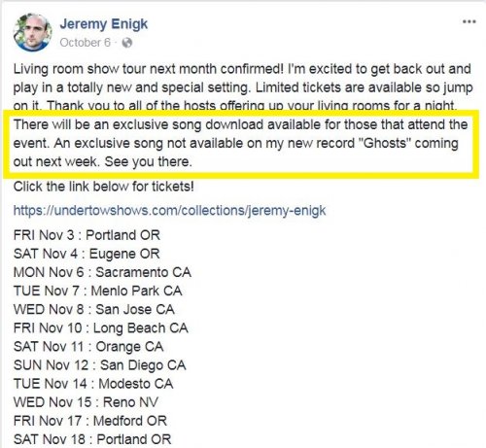Select the SAT Nov 18 Portland OR line
This screenshot has height=448, width=486.
pos(92,439)
